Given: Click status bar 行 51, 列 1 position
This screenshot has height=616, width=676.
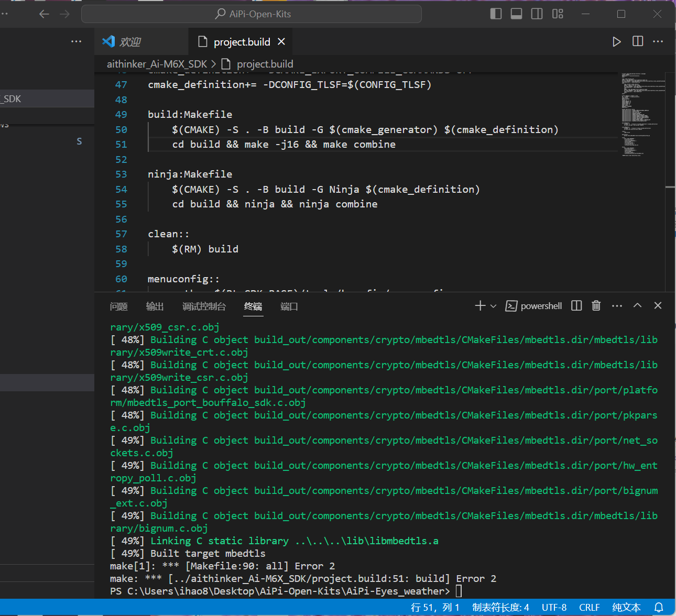Looking at the screenshot, I should click(x=435, y=608).
